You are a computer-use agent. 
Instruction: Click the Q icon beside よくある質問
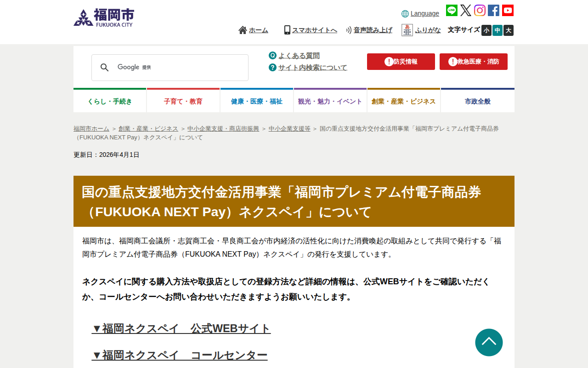[272, 56]
